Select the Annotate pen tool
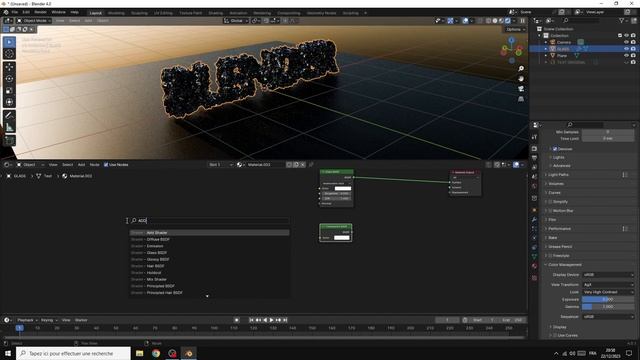This screenshot has height=360, width=640. [x=9, y=116]
